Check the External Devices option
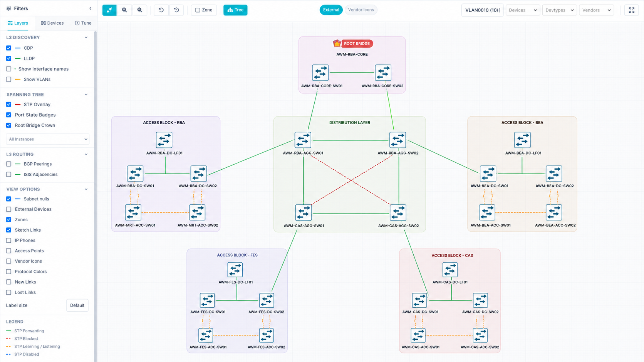This screenshot has height=362, width=644. (8, 209)
